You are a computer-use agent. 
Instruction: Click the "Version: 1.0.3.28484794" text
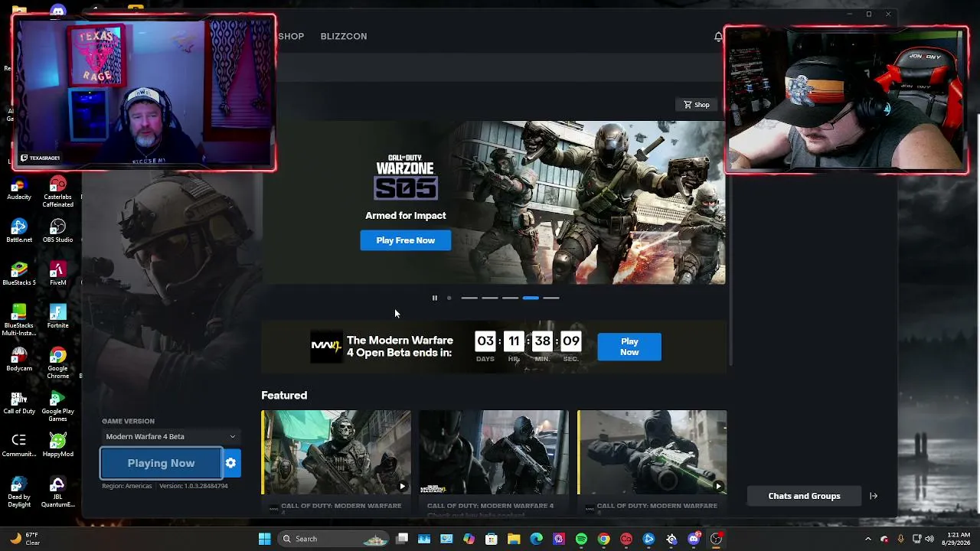coord(194,486)
